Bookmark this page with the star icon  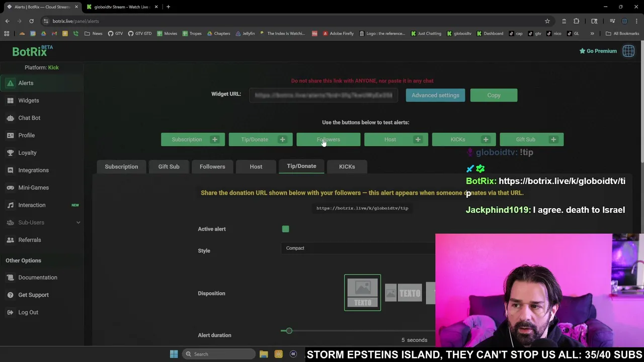pos(547,21)
